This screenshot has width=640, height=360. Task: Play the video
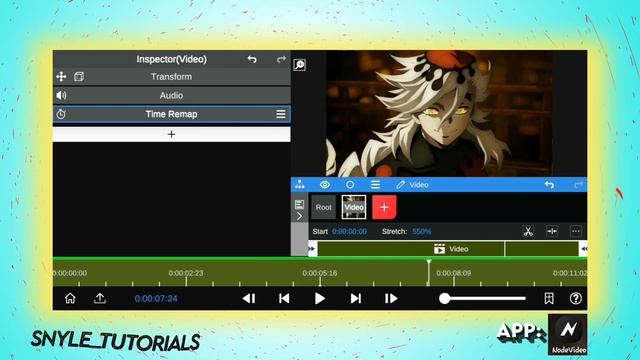[320, 299]
